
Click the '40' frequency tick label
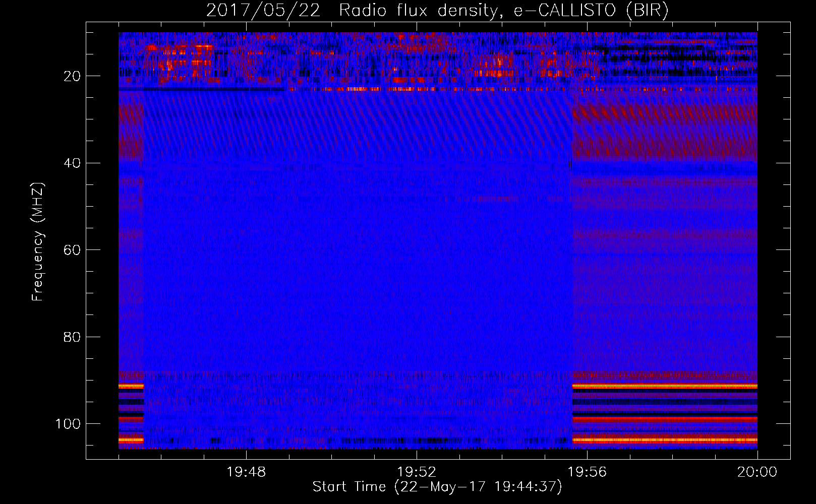click(72, 163)
